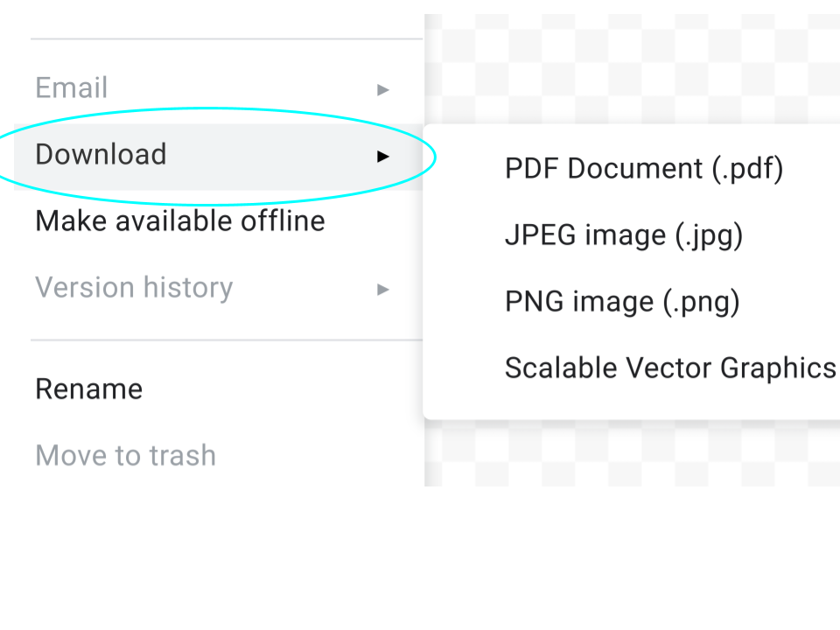Screen dimensions: 840x630
Task: Expand the Email submenu arrow
Action: tap(382, 89)
